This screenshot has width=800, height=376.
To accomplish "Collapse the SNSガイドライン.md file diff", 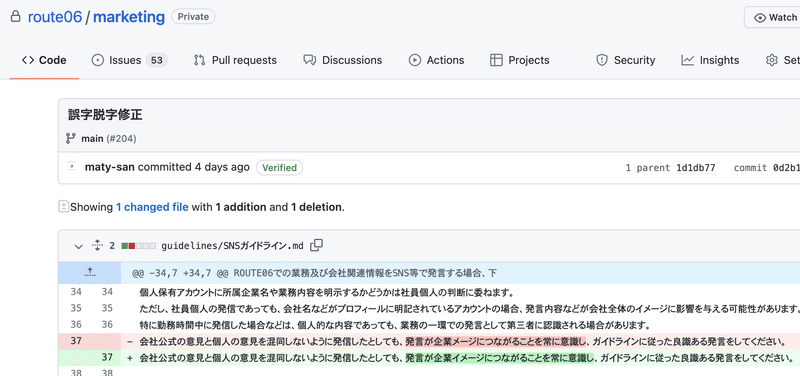I will [x=78, y=246].
